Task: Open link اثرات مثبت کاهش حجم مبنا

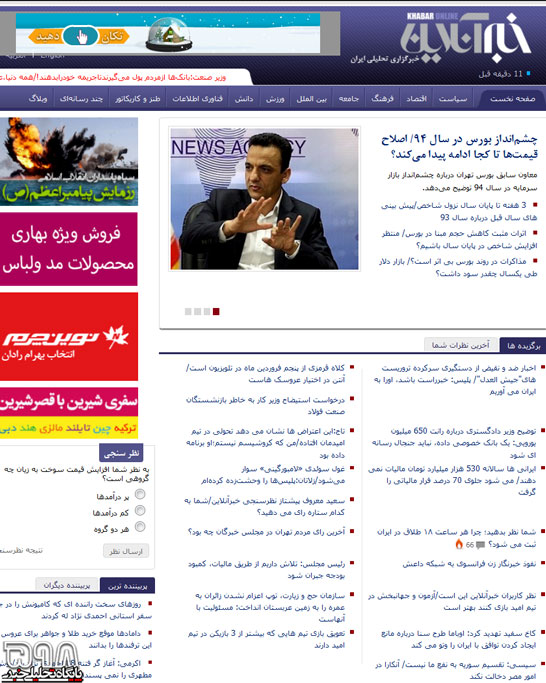Action: [459, 239]
